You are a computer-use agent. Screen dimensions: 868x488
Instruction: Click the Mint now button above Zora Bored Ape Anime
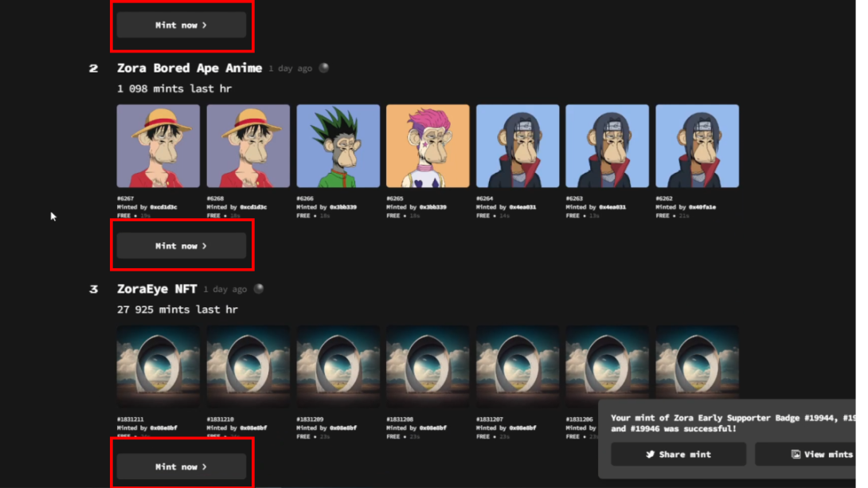(x=182, y=25)
